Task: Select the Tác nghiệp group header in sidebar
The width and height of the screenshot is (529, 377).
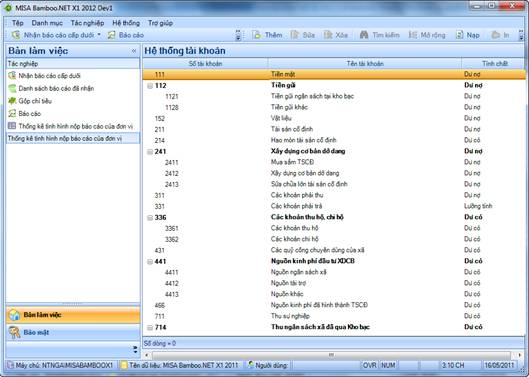Action: (73, 63)
